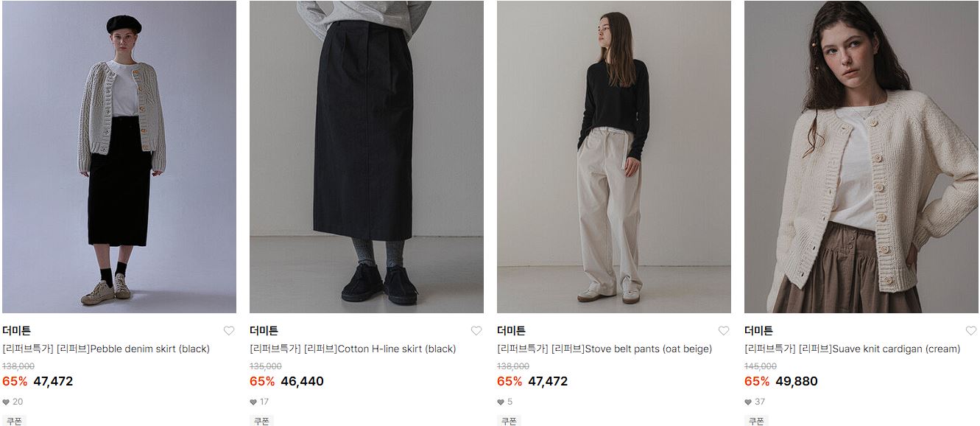This screenshot has height=426, width=980.
Task: Click the 쿠폰 badge under the knit cardigan
Action: 756,421
